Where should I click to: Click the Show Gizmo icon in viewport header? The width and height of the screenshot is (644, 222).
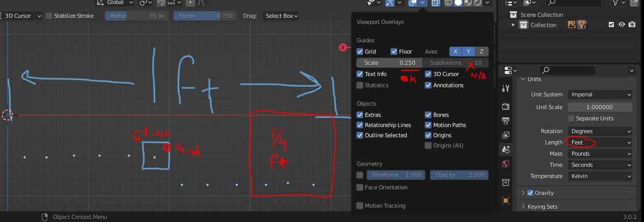point(390,3)
